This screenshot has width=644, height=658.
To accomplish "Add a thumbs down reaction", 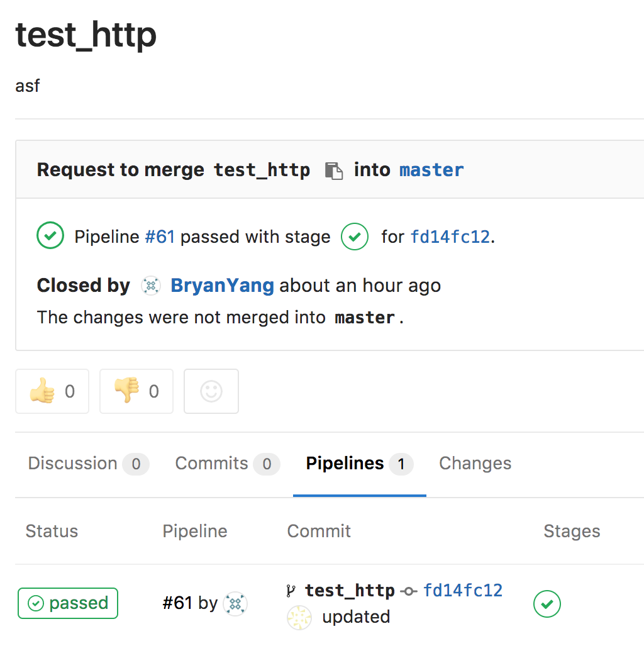I will (136, 391).
